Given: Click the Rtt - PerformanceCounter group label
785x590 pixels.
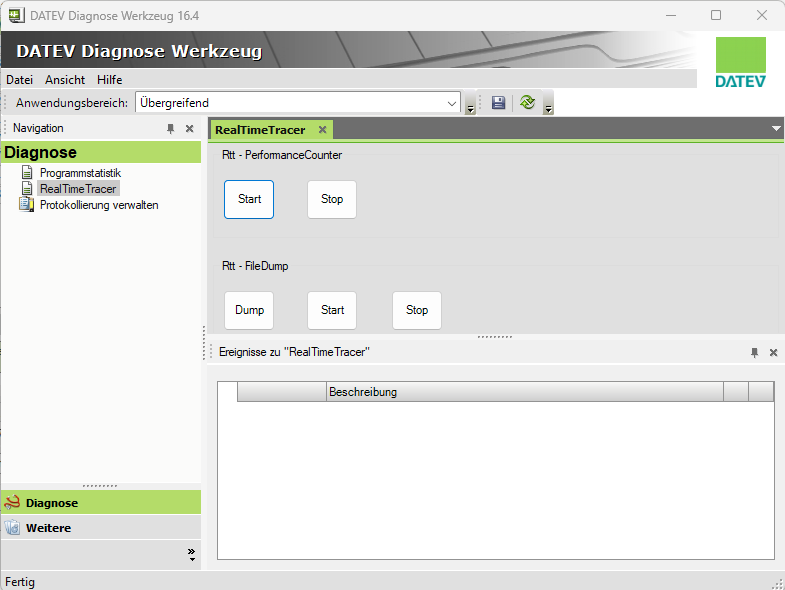Looking at the screenshot, I should (282, 155).
